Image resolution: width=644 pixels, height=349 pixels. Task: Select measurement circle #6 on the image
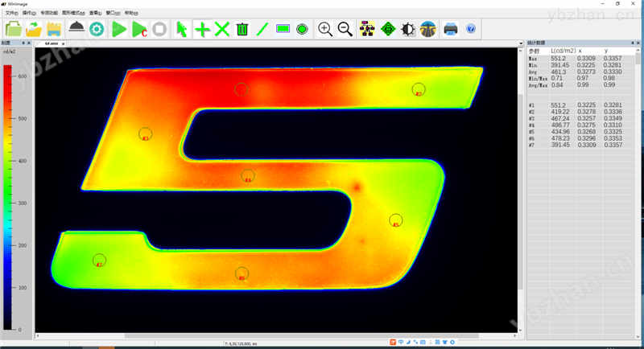pos(242,273)
